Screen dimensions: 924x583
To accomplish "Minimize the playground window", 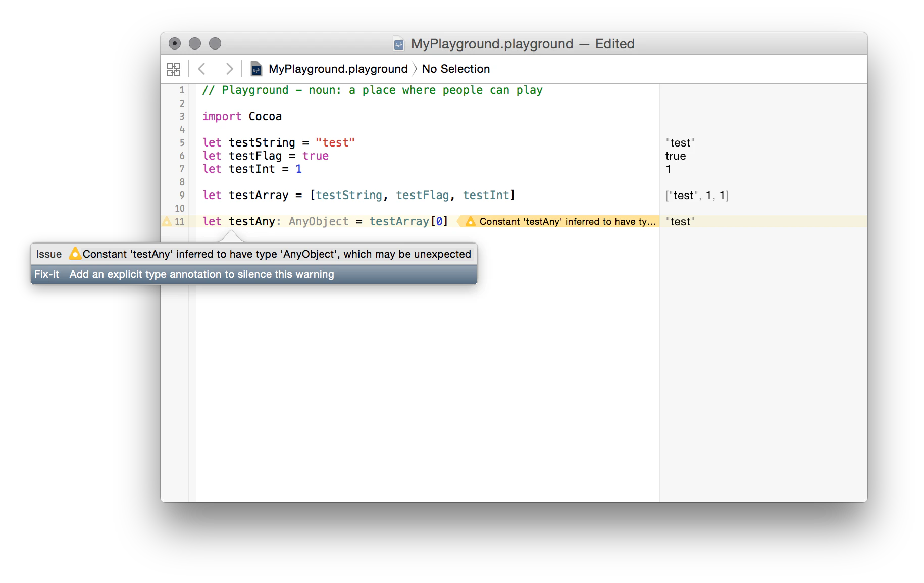I will pos(195,43).
